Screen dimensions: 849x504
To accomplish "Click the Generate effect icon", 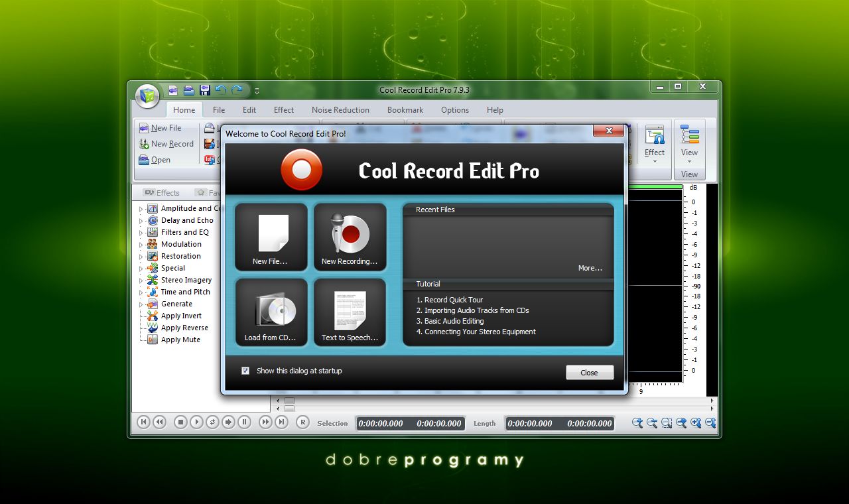I will point(153,304).
